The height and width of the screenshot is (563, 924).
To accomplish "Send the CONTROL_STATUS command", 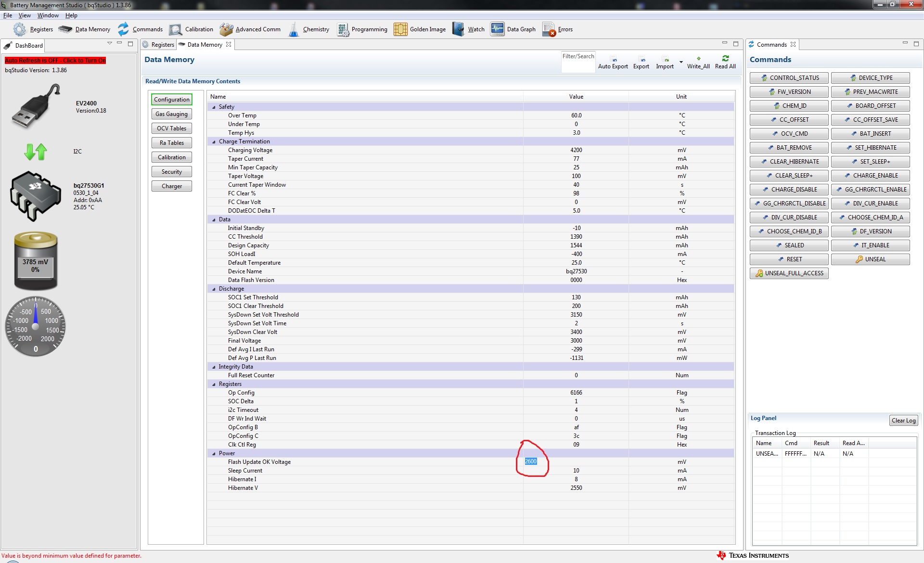I will coord(789,78).
